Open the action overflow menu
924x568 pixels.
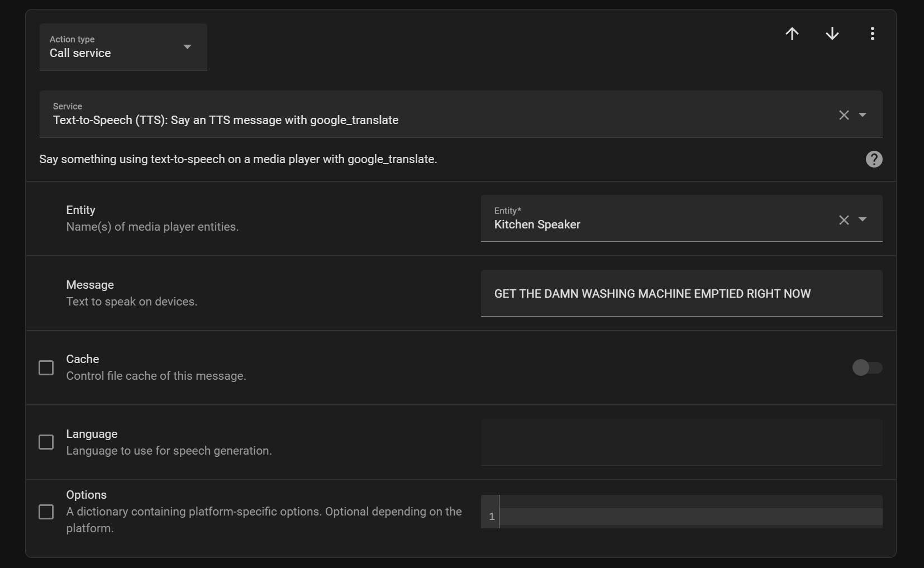tap(871, 34)
